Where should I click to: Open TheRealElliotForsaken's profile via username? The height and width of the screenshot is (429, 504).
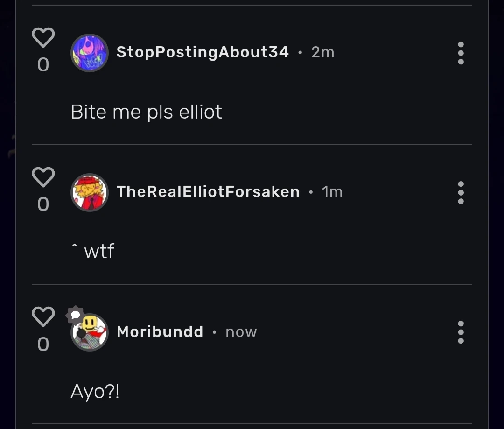click(x=208, y=191)
